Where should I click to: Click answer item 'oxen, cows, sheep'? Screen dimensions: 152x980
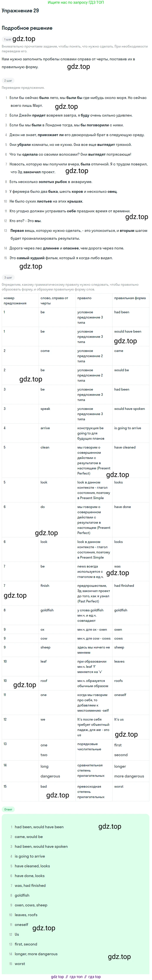(x=31, y=905)
